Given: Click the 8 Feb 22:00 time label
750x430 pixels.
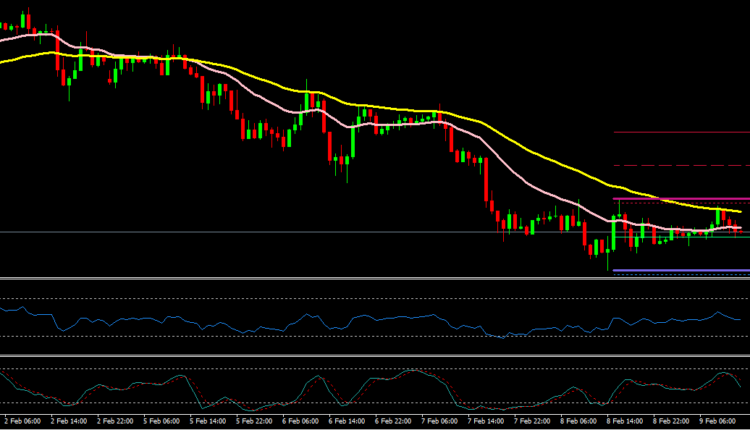Looking at the screenshot, I should point(670,422).
